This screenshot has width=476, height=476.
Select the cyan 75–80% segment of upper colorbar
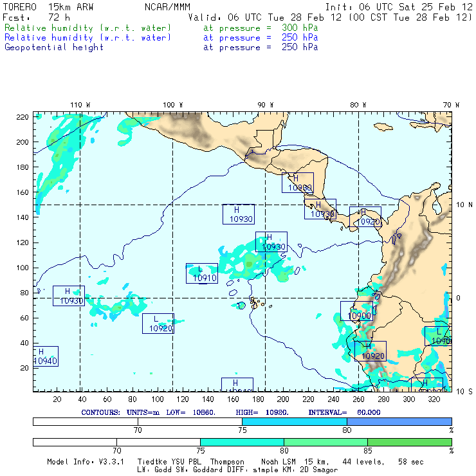click(x=294, y=421)
